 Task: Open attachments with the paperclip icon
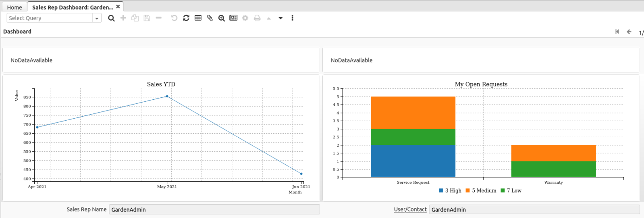tap(210, 18)
